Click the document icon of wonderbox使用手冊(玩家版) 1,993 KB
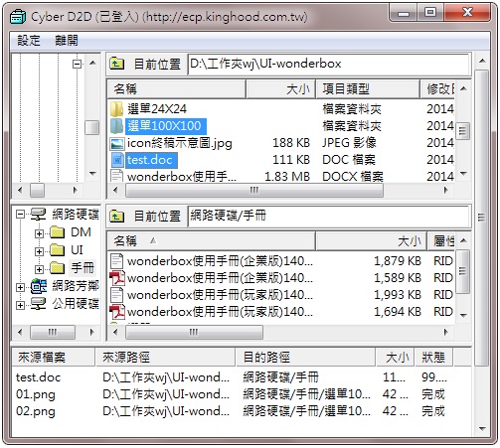The height and width of the screenshot is (448, 500). (x=117, y=295)
